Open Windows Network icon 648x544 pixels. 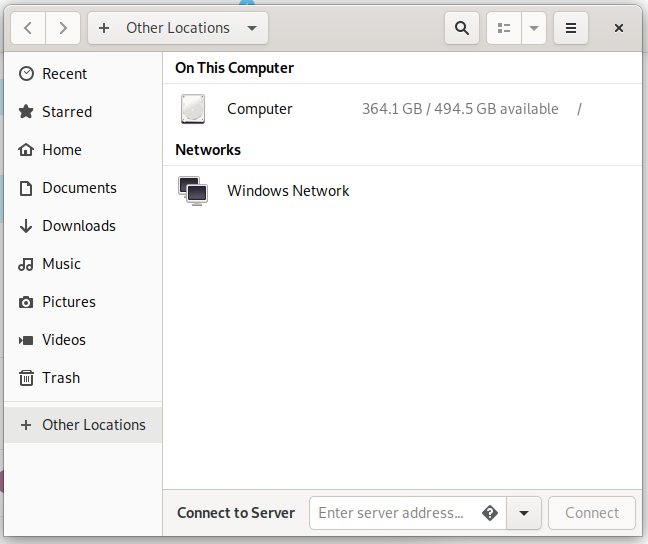pyautogui.click(x=193, y=191)
